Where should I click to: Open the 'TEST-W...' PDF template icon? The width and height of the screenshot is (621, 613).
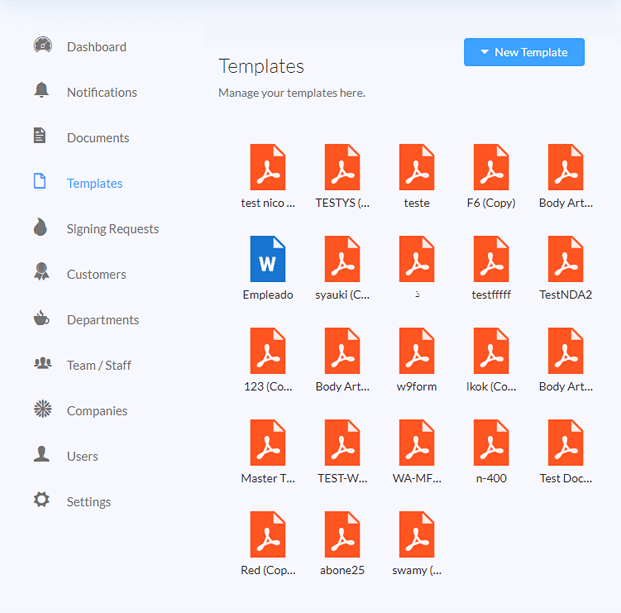click(342, 443)
